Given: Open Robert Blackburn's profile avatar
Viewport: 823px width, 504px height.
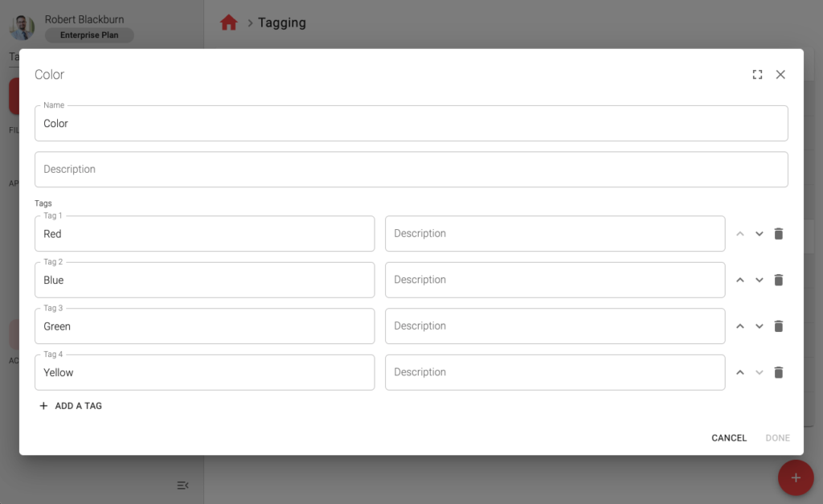Looking at the screenshot, I should tap(22, 27).
